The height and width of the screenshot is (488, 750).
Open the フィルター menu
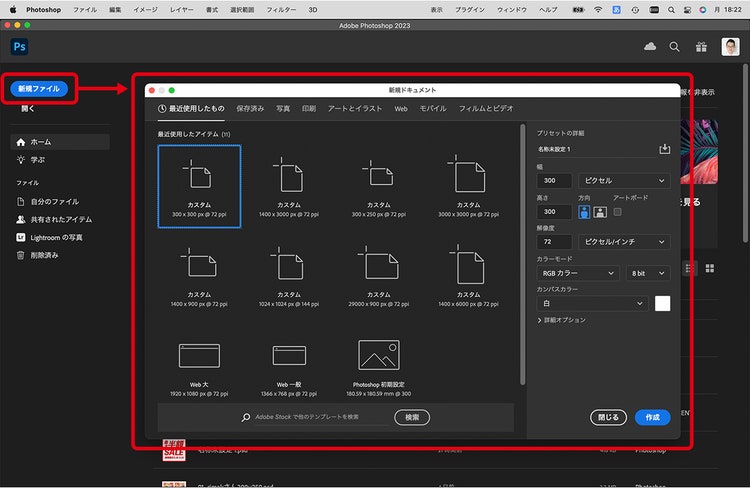[x=281, y=10]
